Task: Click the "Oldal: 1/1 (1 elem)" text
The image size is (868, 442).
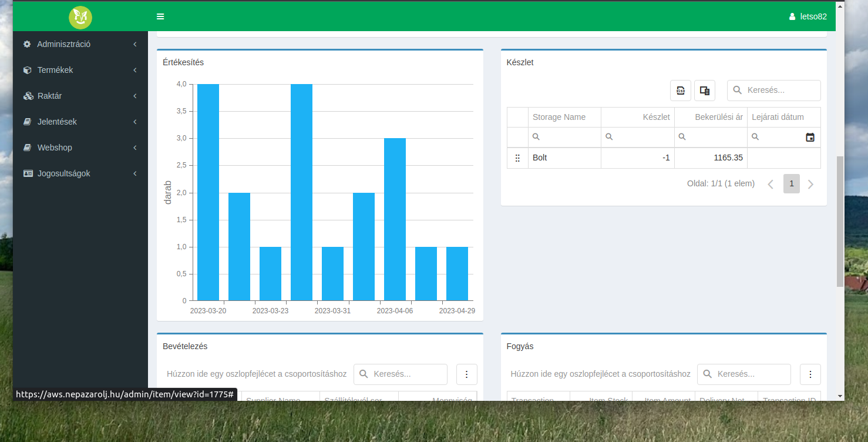Action: pyautogui.click(x=721, y=183)
